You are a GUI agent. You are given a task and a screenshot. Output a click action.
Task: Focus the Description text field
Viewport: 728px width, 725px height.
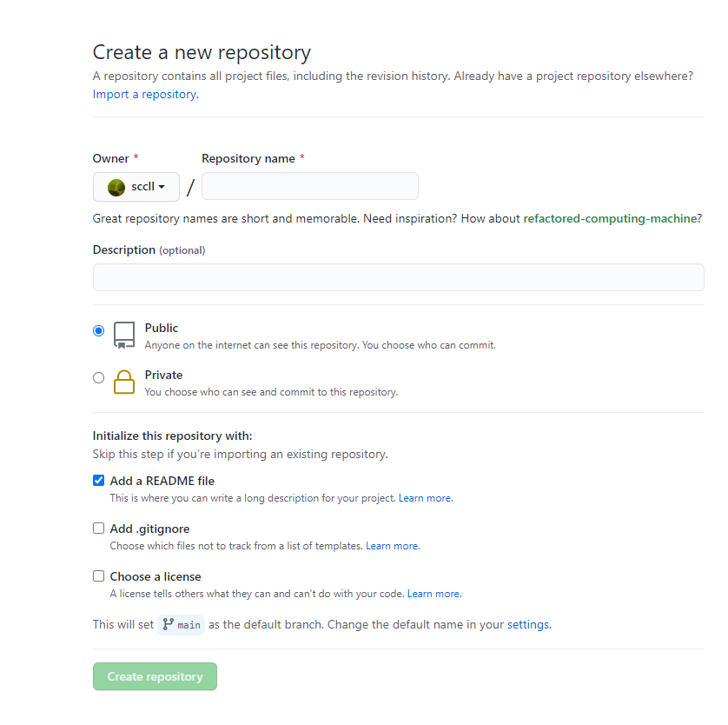pyautogui.click(x=398, y=277)
